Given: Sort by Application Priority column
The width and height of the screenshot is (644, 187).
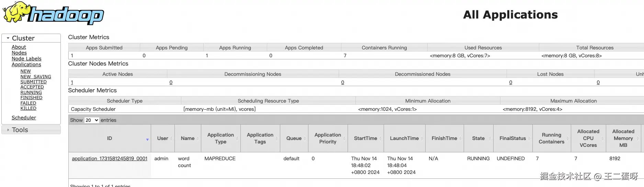Looking at the screenshot, I should coord(328,138).
